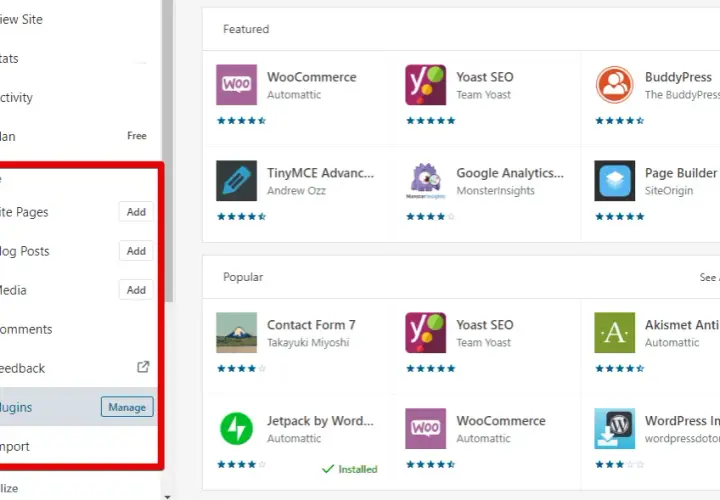This screenshot has width=720, height=500.
Task: Click the Page Builder plugin title
Action: click(681, 173)
